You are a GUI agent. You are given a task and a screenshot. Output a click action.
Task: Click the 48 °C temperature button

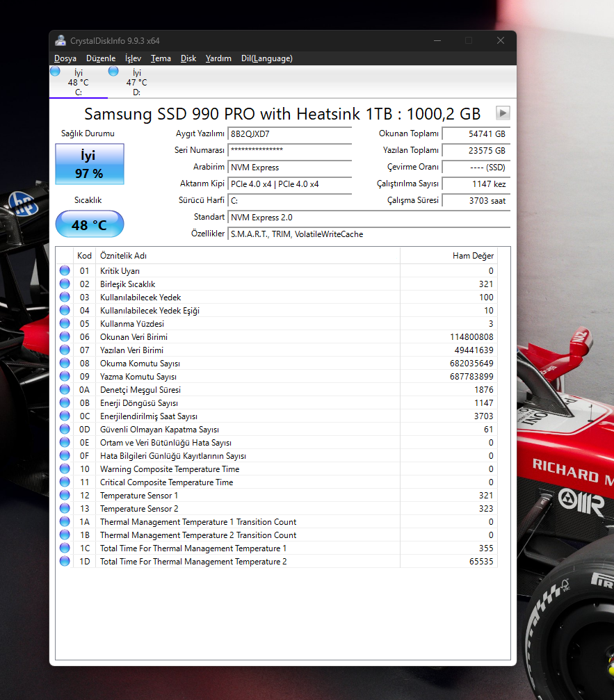tap(89, 224)
